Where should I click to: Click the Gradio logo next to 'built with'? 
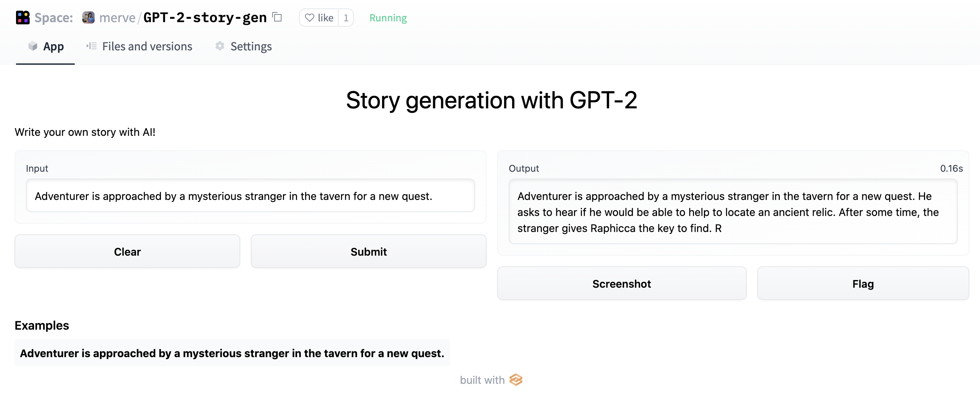tap(516, 380)
